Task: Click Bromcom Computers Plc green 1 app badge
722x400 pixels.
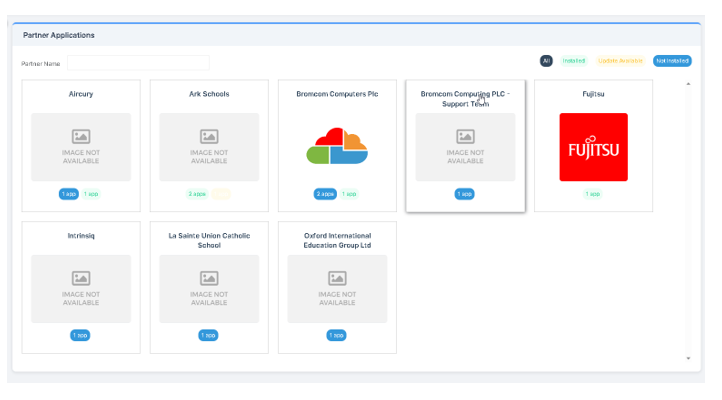Action: [x=349, y=194]
